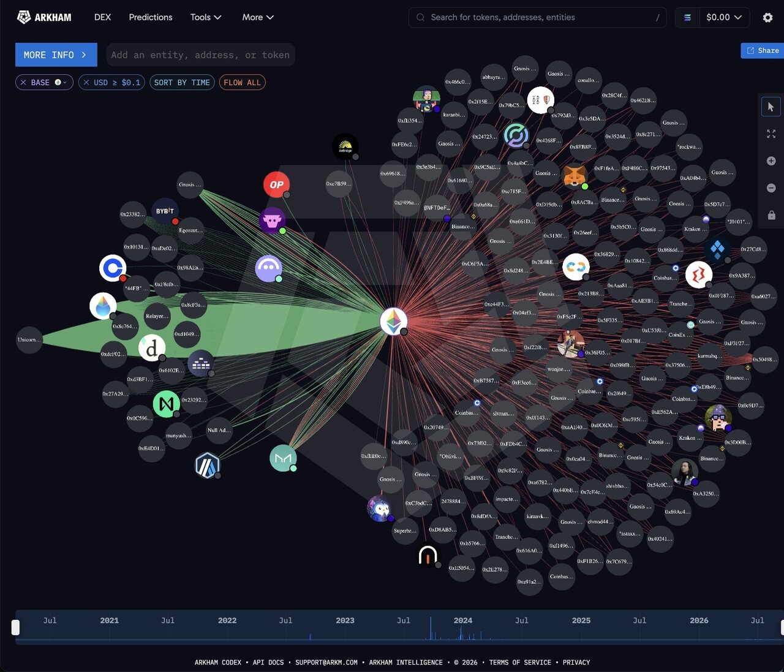Select the teal Maker M node
Screen dimensions: 784x672
coord(283,458)
